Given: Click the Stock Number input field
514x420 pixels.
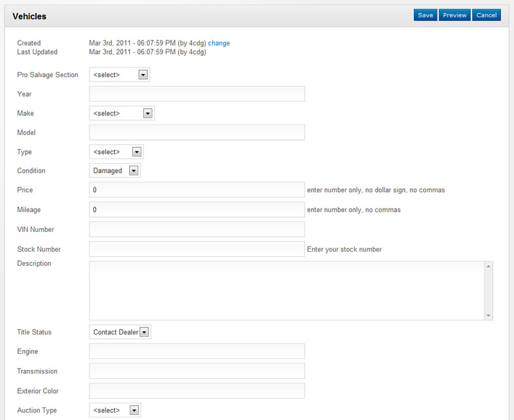Looking at the screenshot, I should (197, 249).
